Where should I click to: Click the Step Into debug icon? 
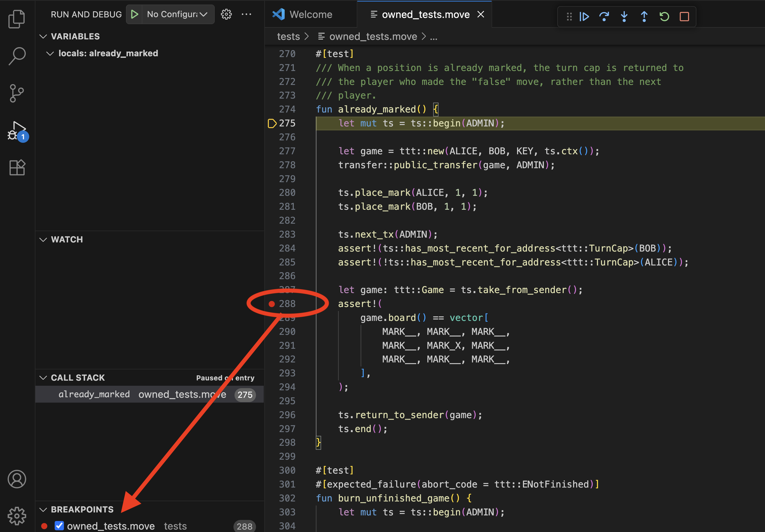pyautogui.click(x=624, y=17)
